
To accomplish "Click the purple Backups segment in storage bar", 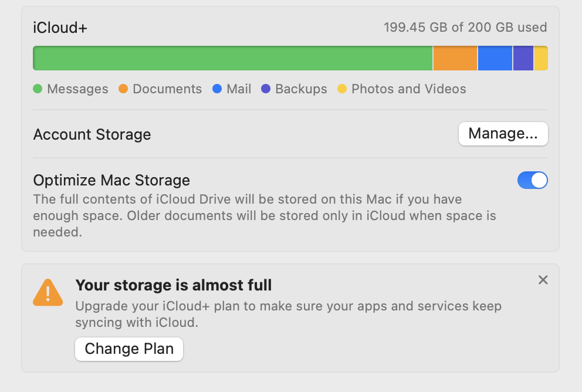I will point(523,58).
